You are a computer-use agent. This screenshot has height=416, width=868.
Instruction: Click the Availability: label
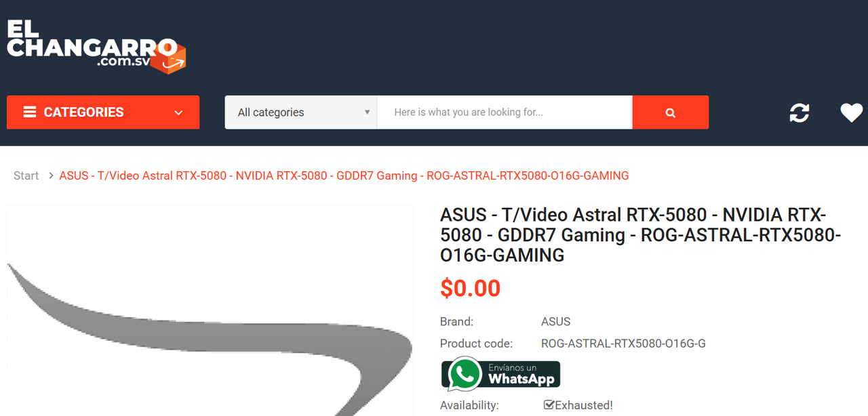tap(469, 405)
